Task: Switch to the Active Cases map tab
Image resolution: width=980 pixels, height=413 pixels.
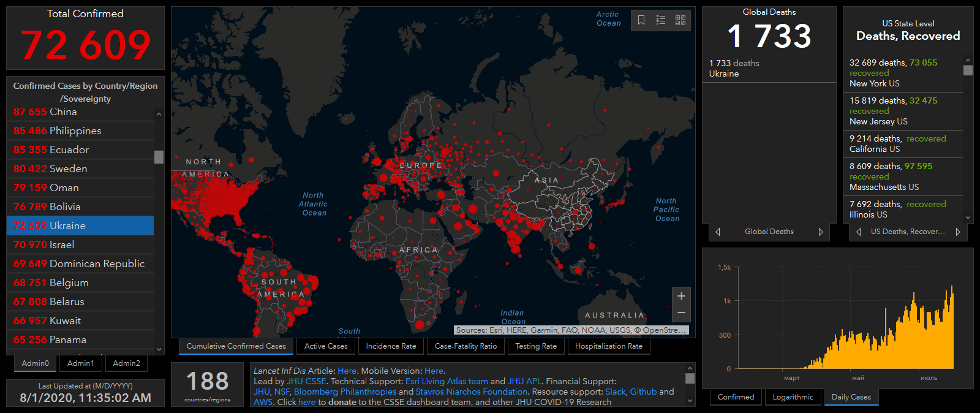Action: click(x=326, y=346)
